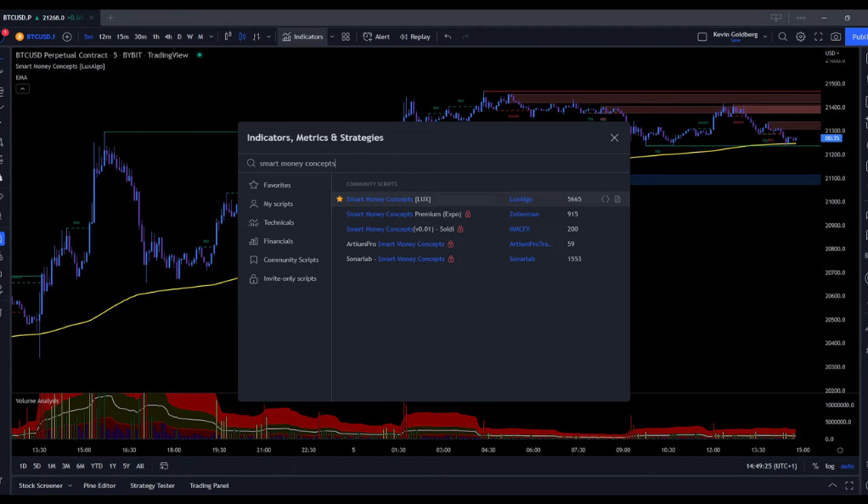Open the Trading Panel tab
Image resolution: width=868 pixels, height=504 pixels.
coord(209,485)
